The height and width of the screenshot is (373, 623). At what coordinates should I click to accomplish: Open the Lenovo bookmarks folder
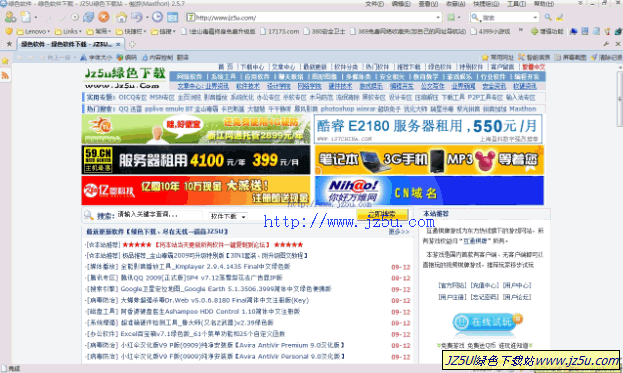pos(33,31)
